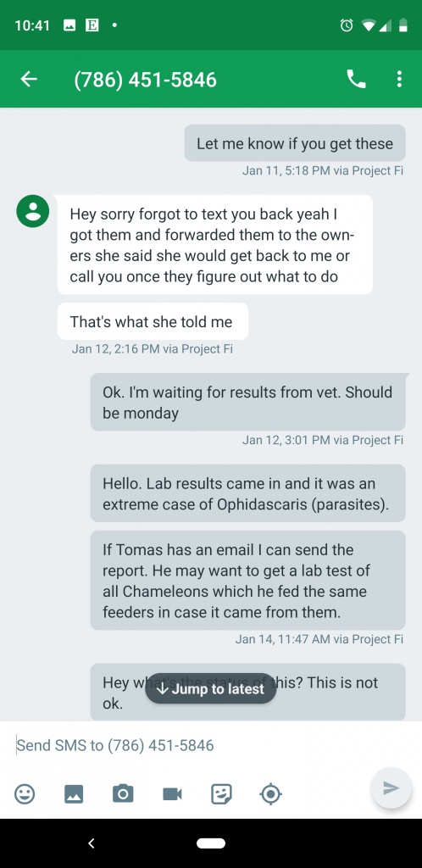Tap the back arrow in header
This screenshot has width=422, height=868.
[29, 79]
